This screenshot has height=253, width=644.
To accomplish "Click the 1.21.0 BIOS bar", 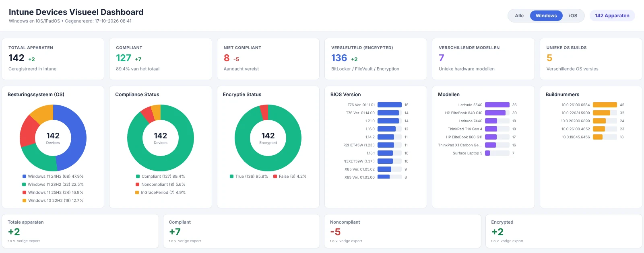I will click(x=388, y=121).
